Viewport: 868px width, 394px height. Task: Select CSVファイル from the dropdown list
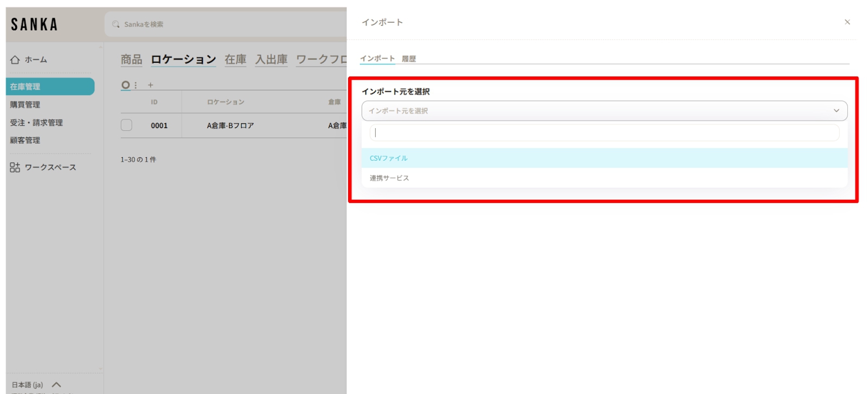[389, 158]
